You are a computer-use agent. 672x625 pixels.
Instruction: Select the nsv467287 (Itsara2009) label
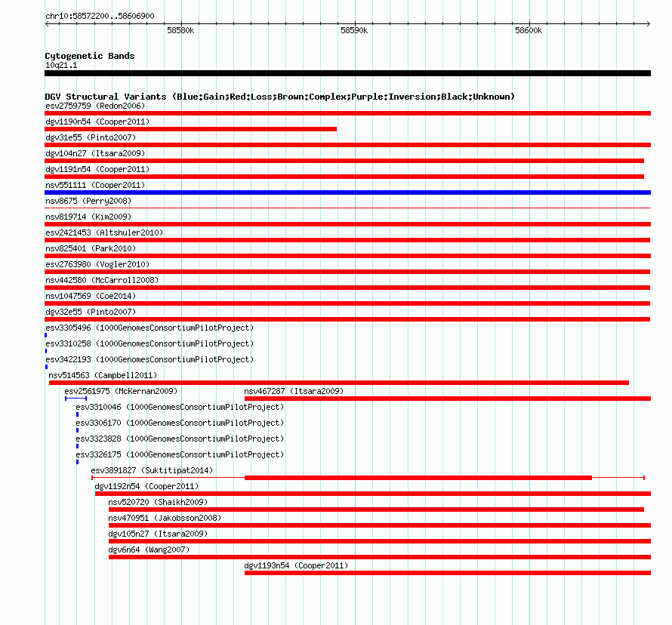294,391
